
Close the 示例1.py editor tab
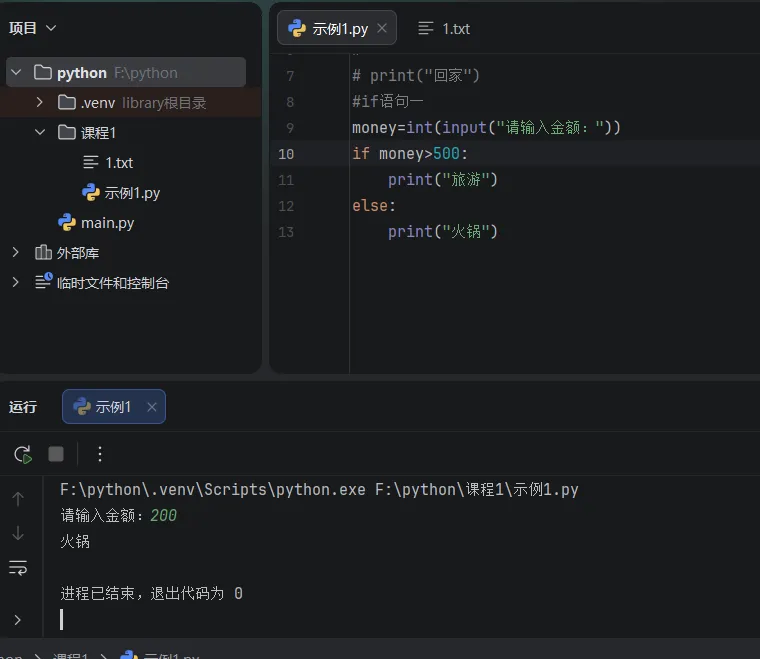point(382,28)
